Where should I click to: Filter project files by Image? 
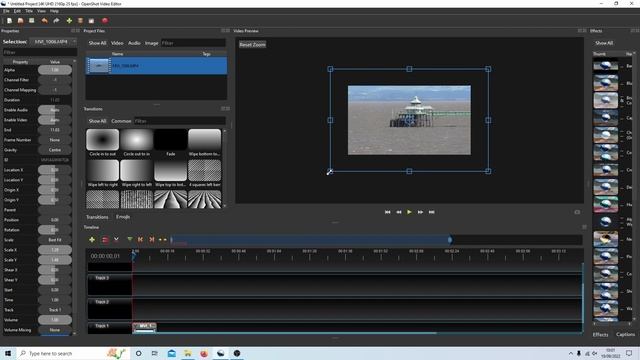pos(151,43)
